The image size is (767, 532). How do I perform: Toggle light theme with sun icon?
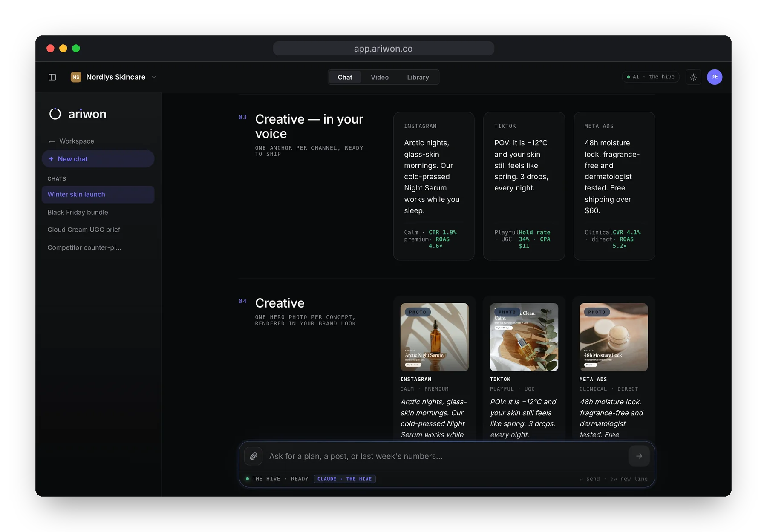(x=693, y=77)
